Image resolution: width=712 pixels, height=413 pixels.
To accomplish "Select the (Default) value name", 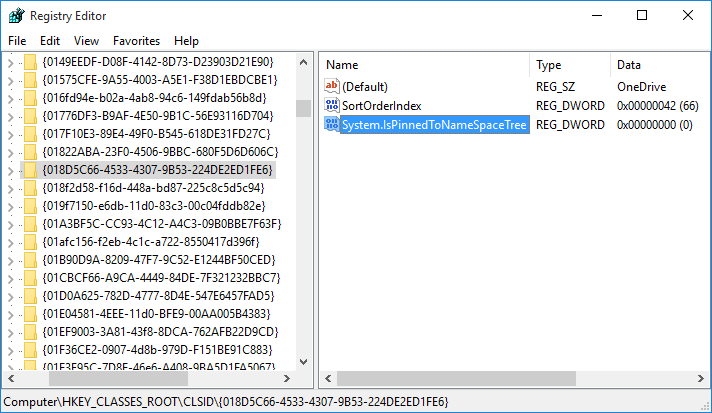I will (x=365, y=87).
